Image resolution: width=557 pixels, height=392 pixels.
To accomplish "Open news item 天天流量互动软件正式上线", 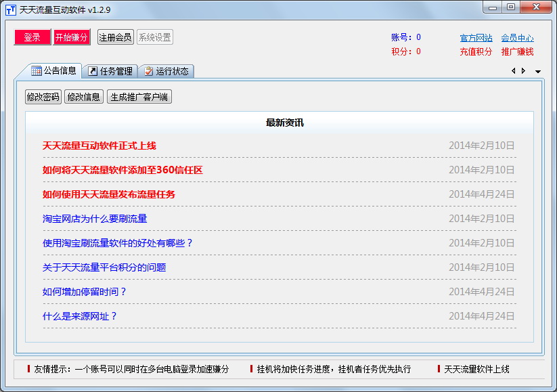I will [99, 146].
